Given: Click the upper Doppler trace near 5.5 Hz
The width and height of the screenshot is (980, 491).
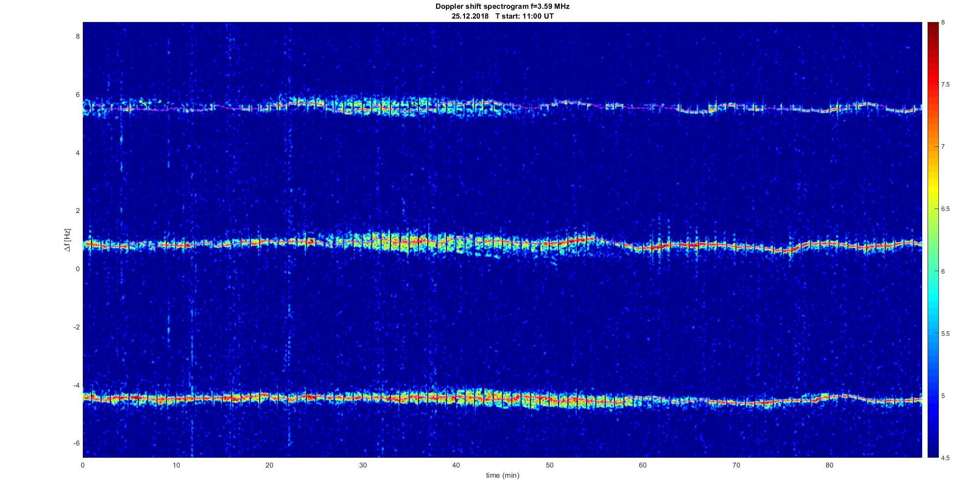Looking at the screenshot, I should tap(502, 106).
